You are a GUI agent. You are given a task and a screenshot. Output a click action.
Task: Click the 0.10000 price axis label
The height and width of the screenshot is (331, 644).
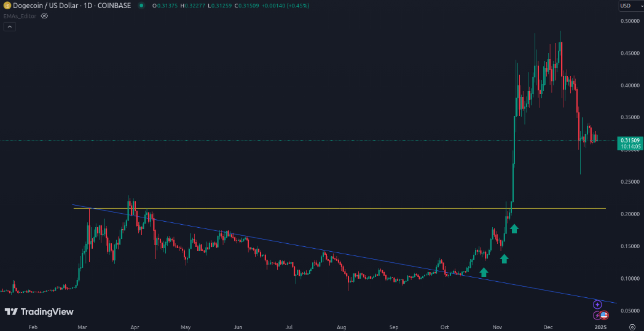coord(630,278)
